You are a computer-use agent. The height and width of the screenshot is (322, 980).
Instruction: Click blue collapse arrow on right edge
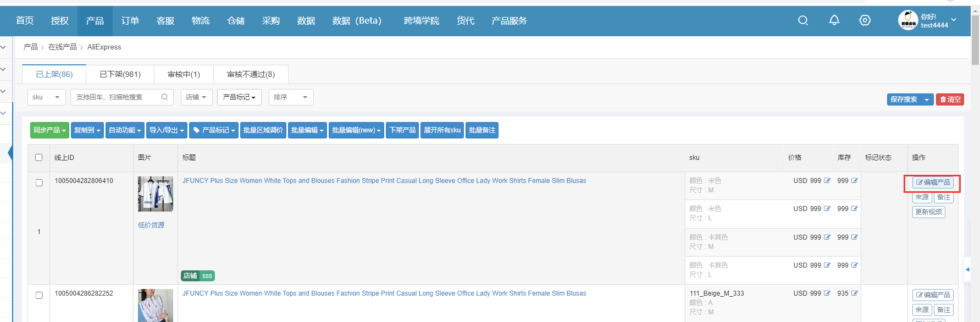967,269
